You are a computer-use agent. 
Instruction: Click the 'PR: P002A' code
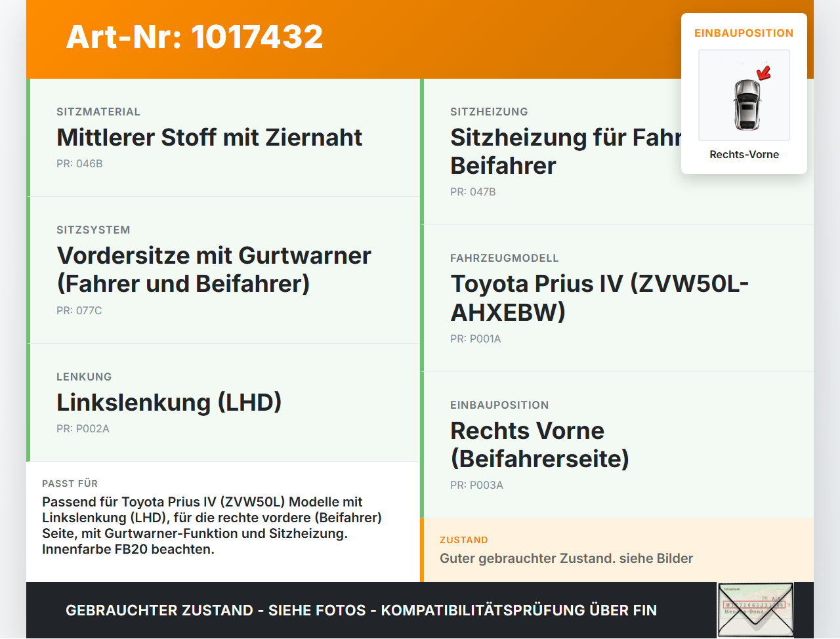coord(83,429)
